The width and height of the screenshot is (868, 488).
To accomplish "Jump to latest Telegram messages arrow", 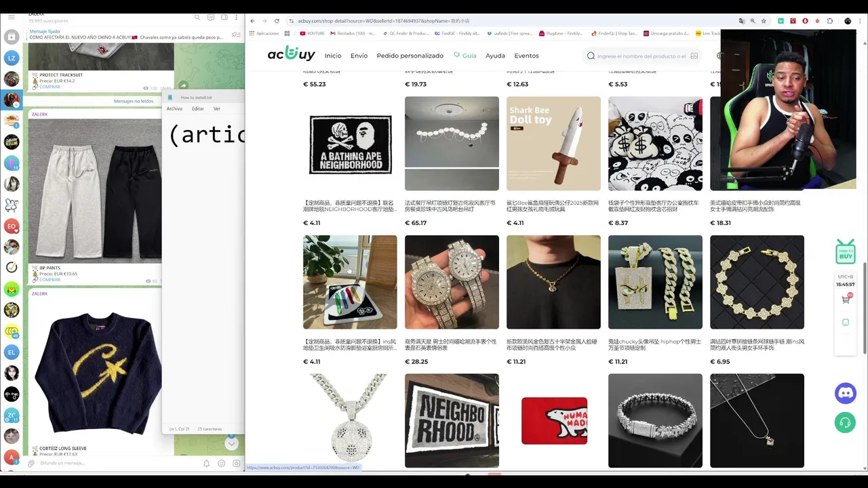I will click(x=231, y=444).
